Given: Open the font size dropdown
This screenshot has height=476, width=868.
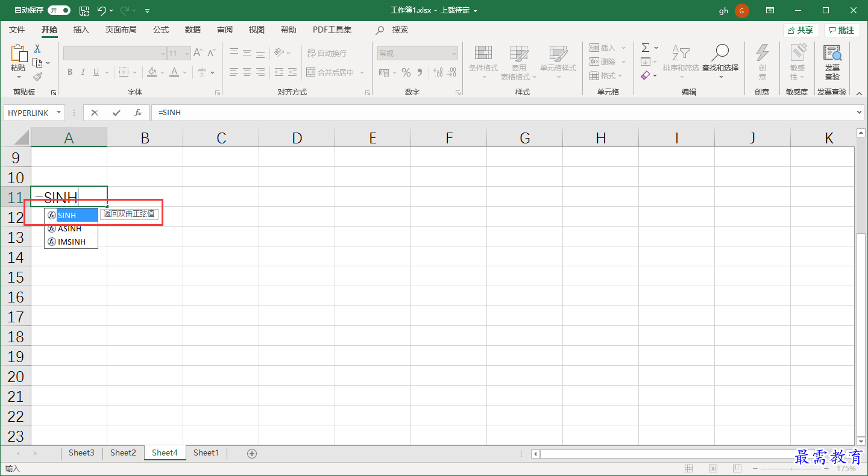Looking at the screenshot, I should [187, 54].
